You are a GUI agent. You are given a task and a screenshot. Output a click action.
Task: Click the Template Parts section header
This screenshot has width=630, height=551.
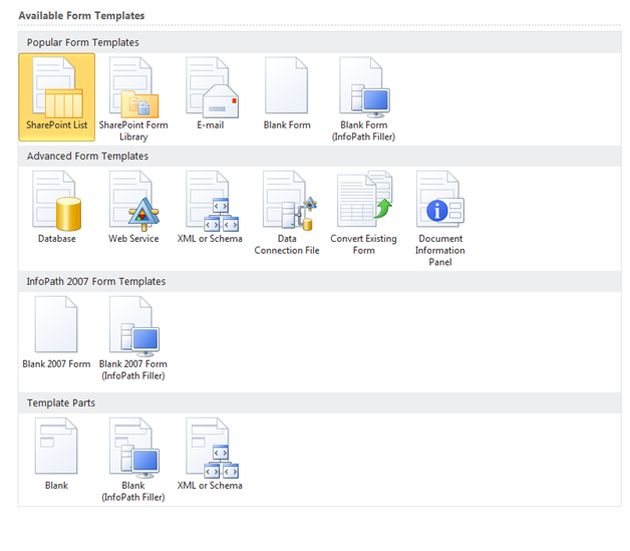pos(319,403)
